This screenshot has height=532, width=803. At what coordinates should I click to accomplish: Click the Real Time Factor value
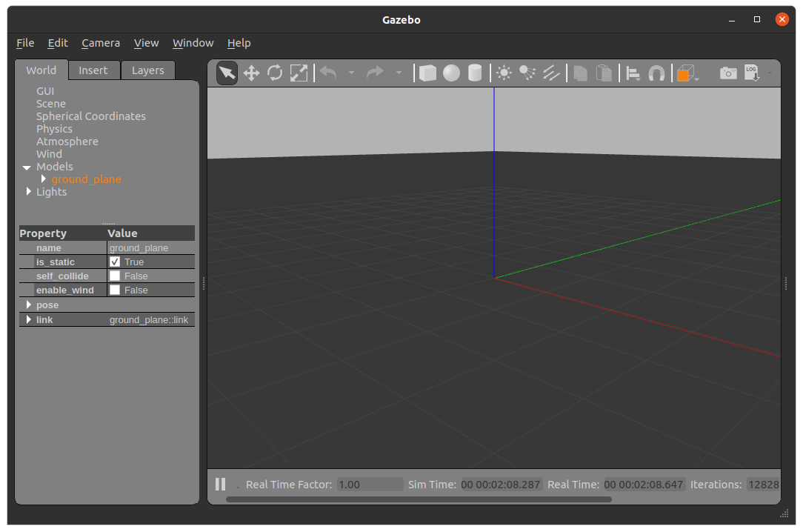[370, 485]
